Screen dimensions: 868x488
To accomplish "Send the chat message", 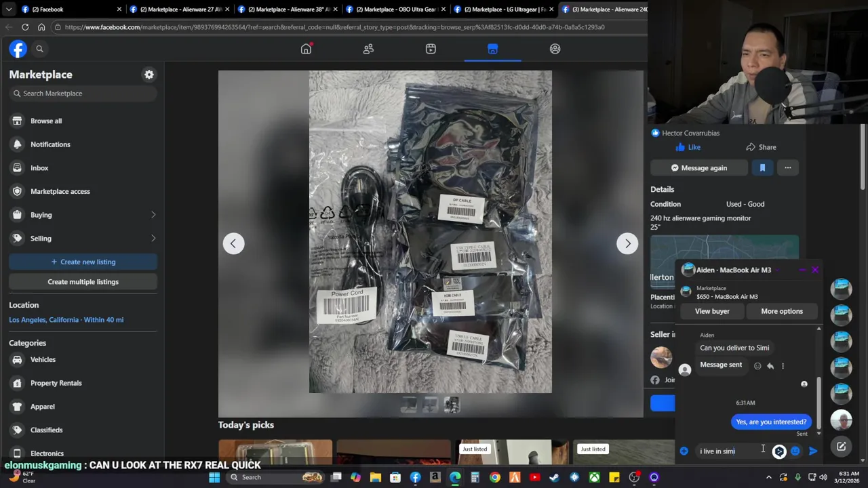I will click(813, 451).
